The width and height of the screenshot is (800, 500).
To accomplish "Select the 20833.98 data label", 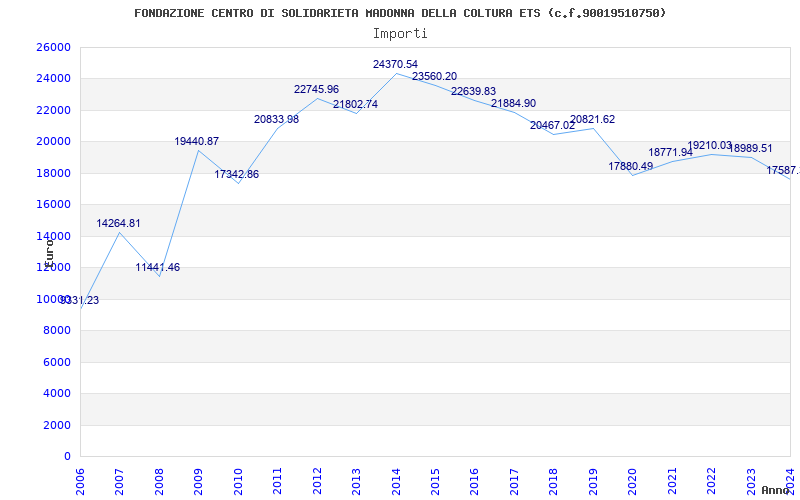I will 277,119.
